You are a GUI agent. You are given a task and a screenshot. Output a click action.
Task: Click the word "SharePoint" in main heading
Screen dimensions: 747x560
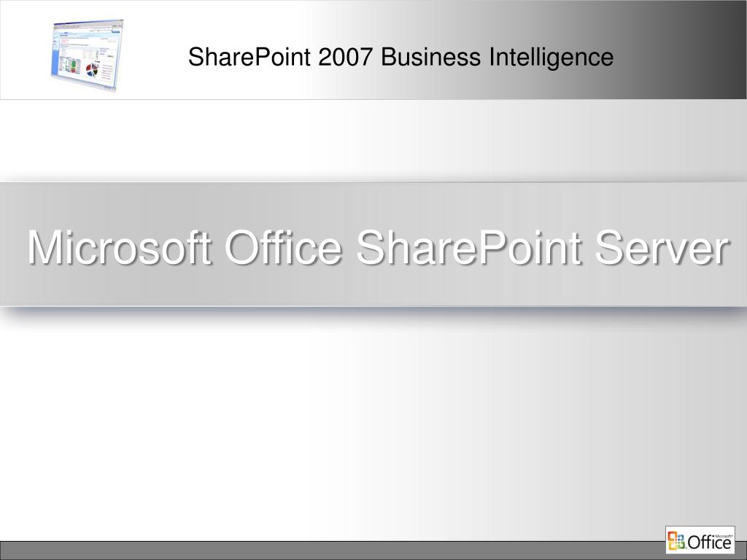[469, 247]
